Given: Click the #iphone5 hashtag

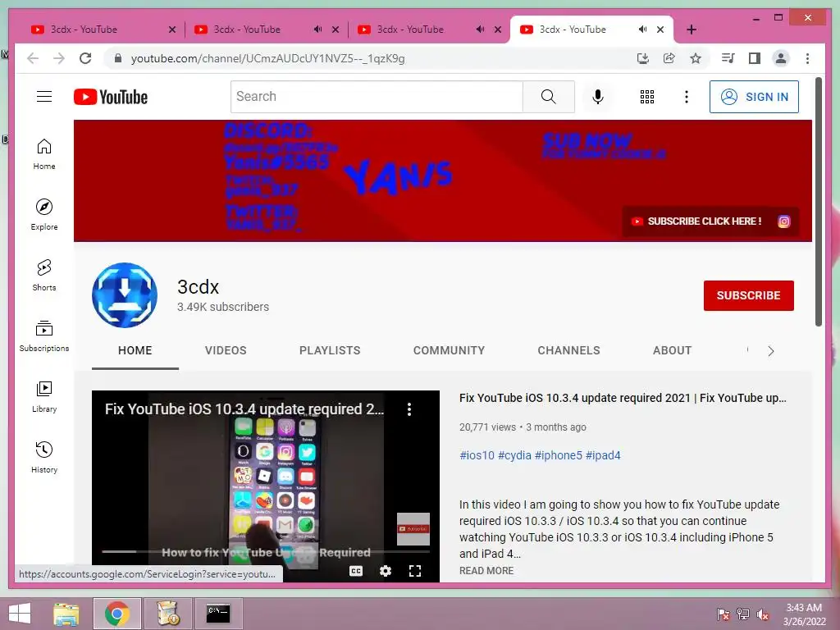Looking at the screenshot, I should pos(558,455).
